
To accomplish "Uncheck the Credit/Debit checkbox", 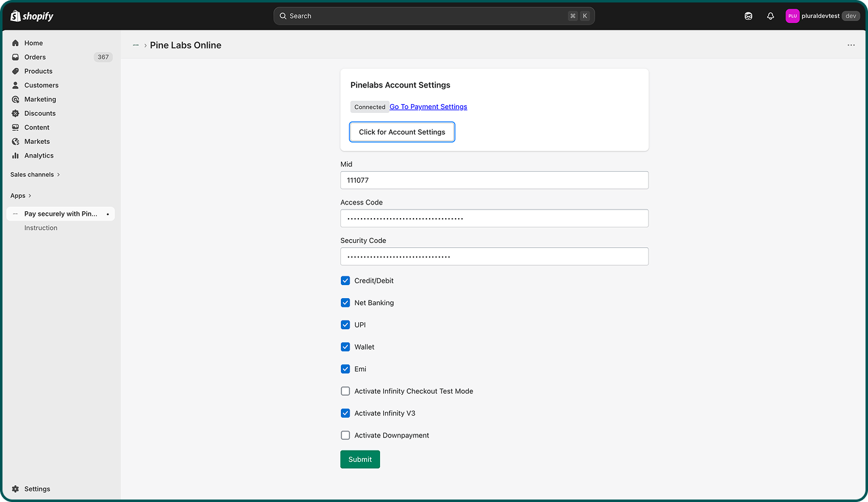I will 345,281.
